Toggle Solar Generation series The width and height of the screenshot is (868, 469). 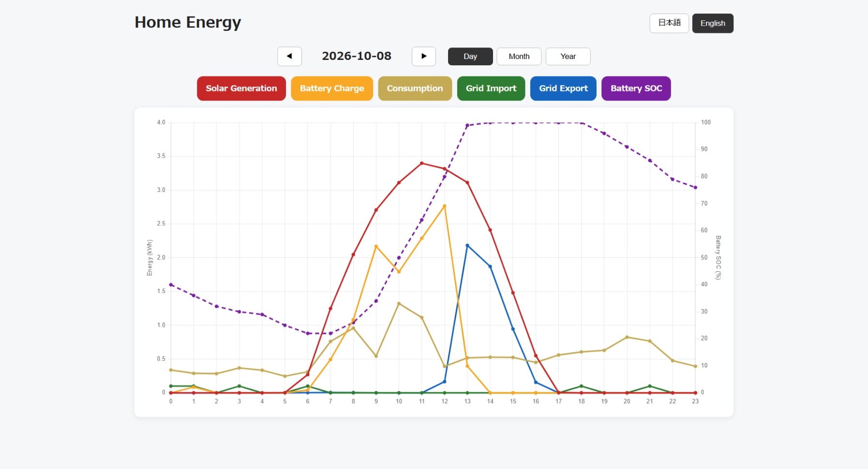coord(241,88)
